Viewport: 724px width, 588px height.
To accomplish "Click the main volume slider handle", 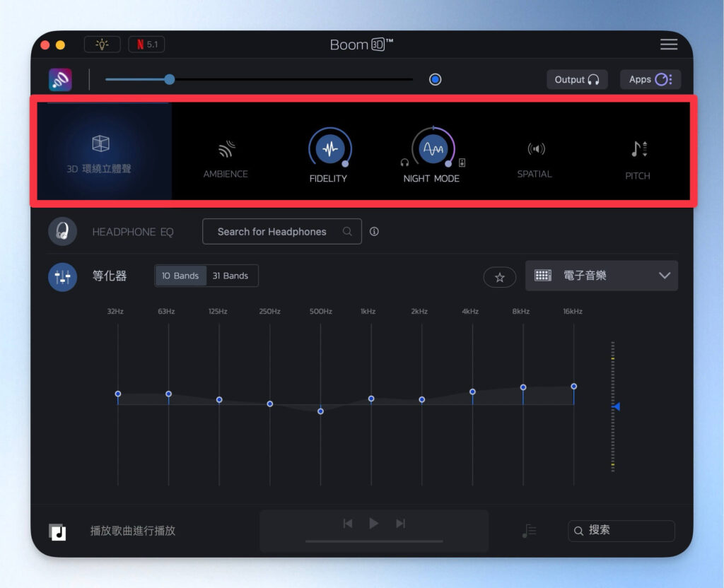I will [x=170, y=79].
